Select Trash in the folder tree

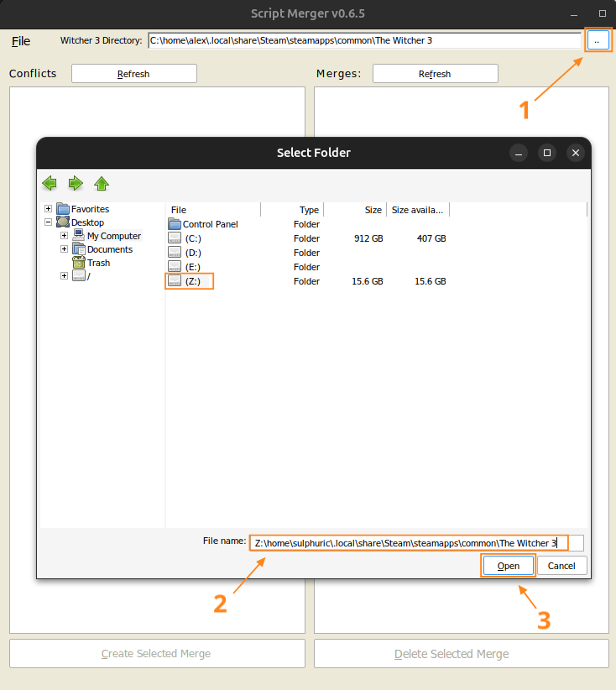pos(98,263)
